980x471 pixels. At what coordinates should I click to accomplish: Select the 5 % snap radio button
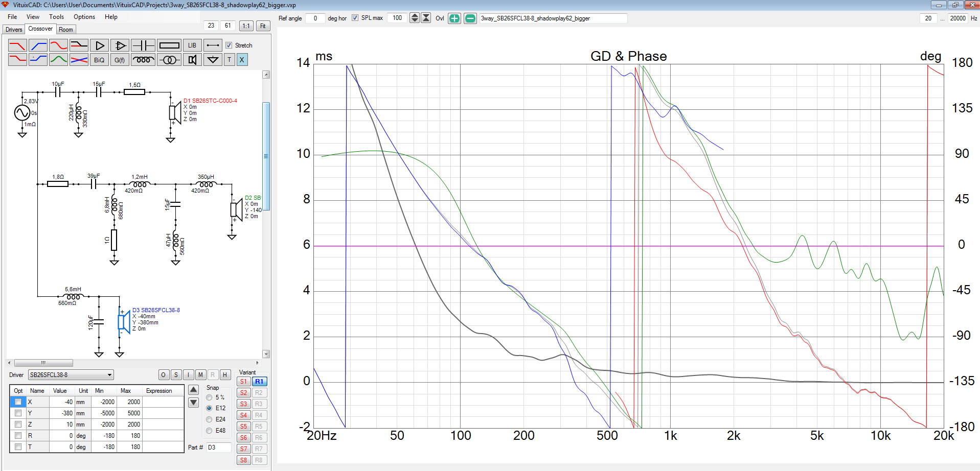tap(209, 397)
